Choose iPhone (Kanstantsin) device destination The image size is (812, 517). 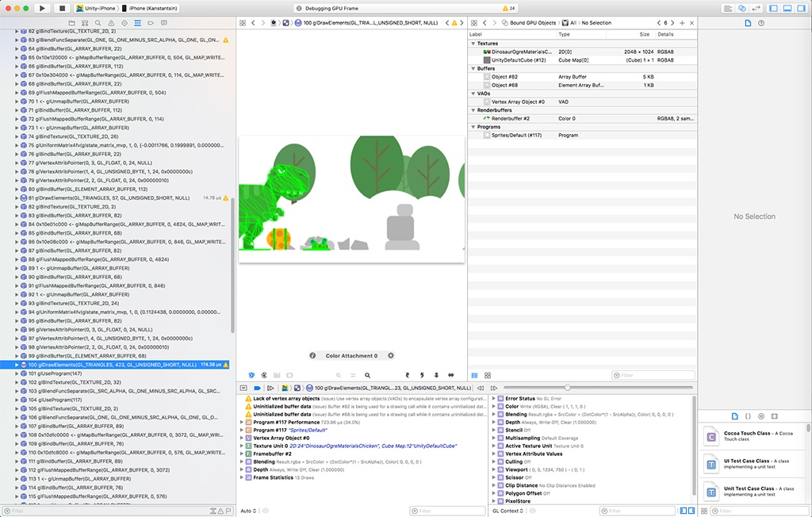(x=150, y=8)
